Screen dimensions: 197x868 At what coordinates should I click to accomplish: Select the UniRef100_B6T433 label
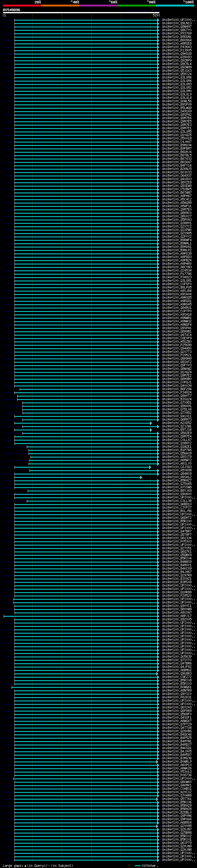click(177, 159)
